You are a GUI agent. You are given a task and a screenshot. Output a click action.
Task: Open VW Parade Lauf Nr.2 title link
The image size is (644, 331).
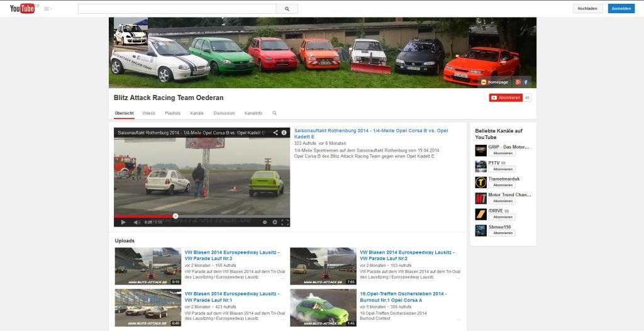407,255
